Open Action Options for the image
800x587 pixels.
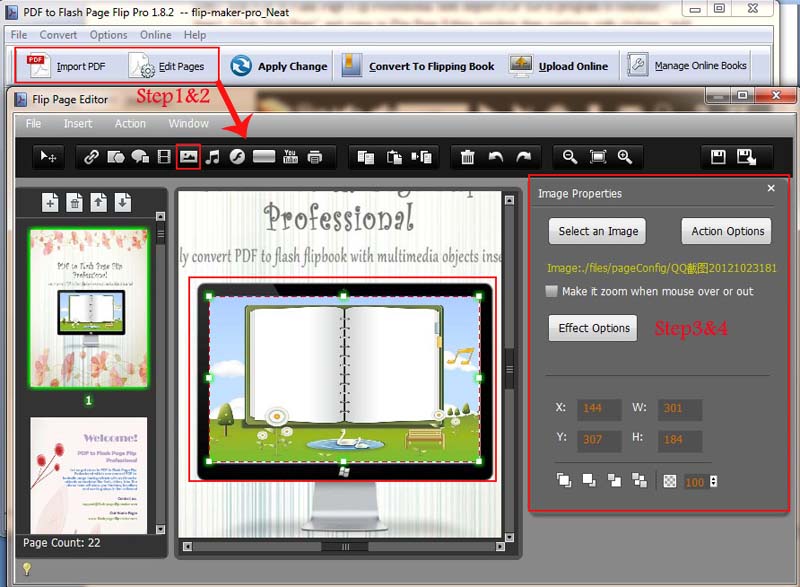[x=727, y=231]
